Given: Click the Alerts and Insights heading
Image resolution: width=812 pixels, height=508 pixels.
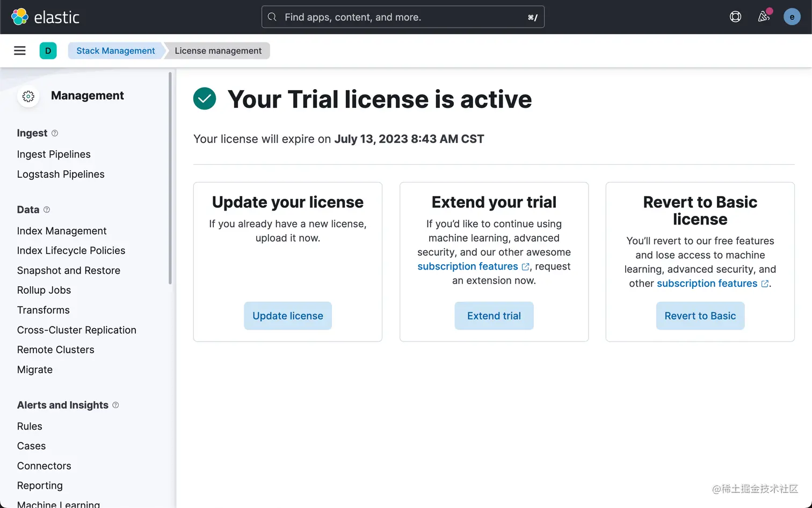Looking at the screenshot, I should 63,405.
